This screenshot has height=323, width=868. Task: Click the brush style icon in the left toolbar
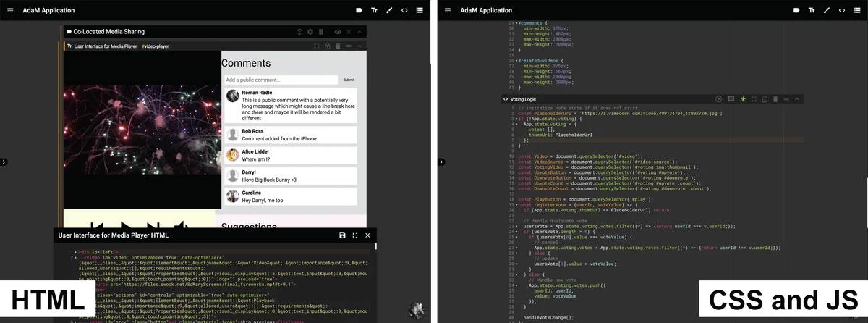pyautogui.click(x=389, y=10)
